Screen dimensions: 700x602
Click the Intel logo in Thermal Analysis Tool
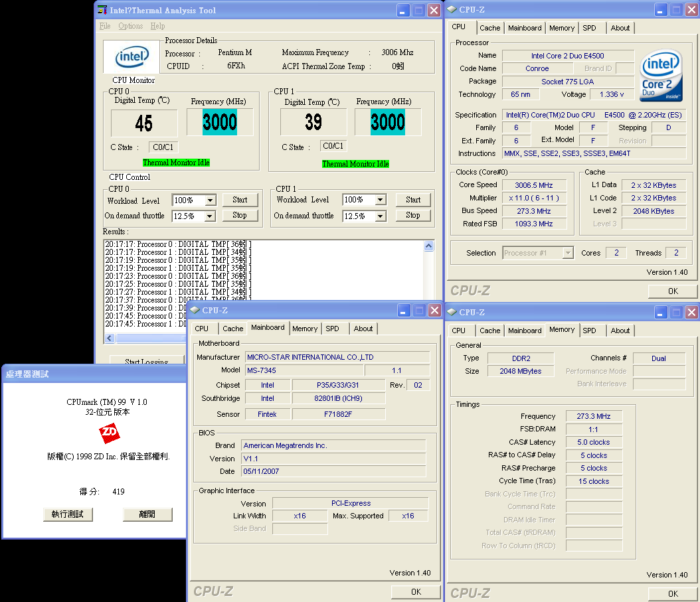(131, 56)
